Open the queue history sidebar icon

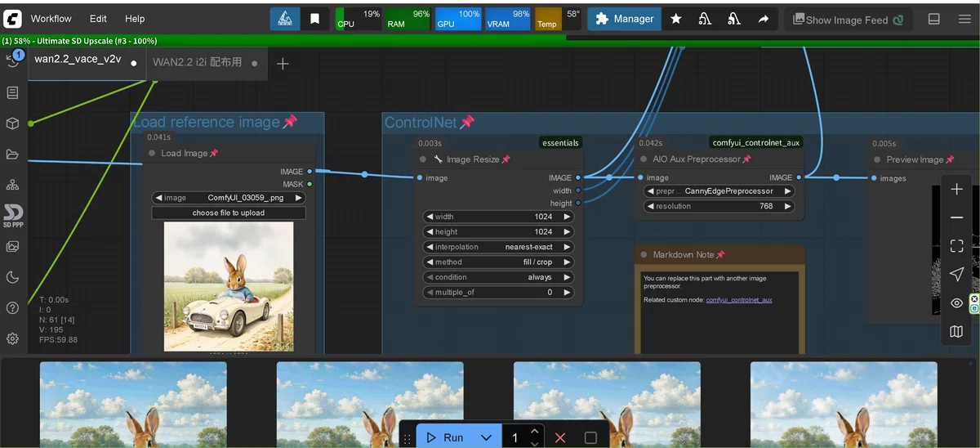(x=12, y=61)
